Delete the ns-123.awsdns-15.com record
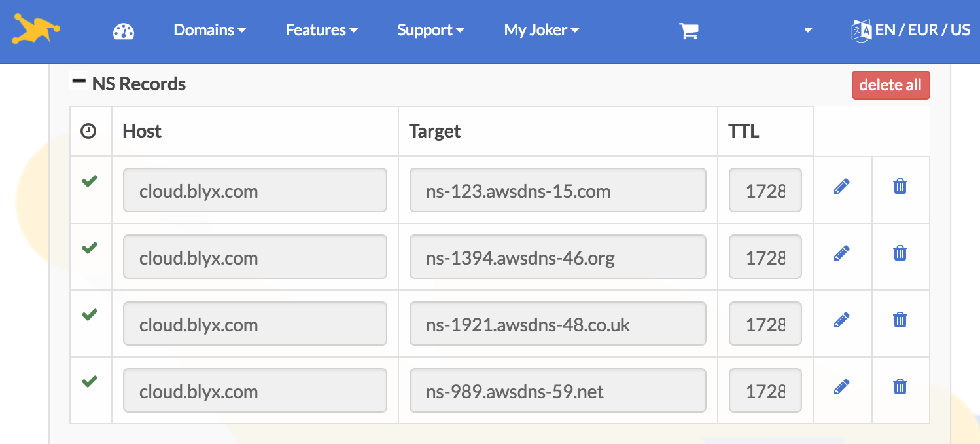 point(900,187)
